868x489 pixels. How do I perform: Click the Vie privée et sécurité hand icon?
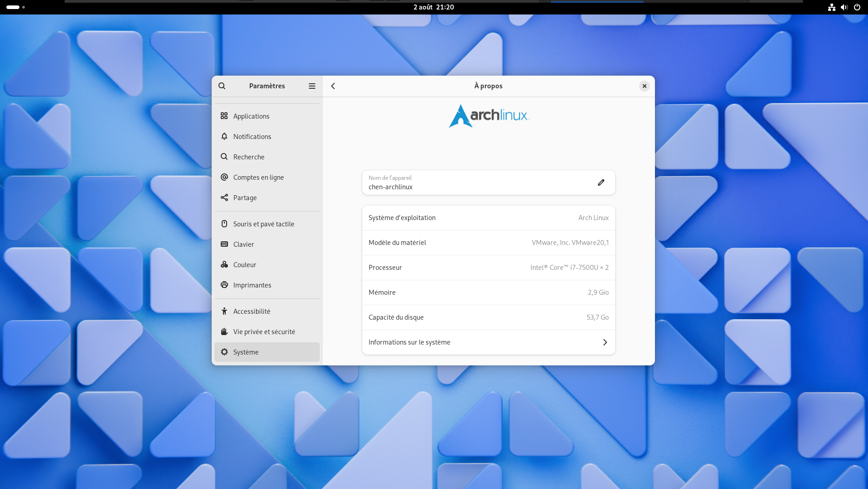point(224,331)
